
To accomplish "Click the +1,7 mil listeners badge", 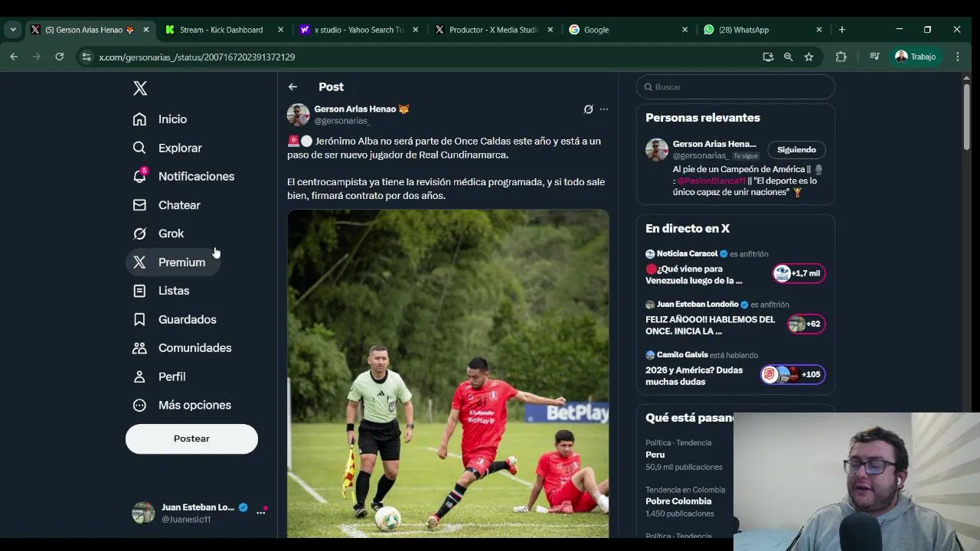I will click(x=799, y=273).
